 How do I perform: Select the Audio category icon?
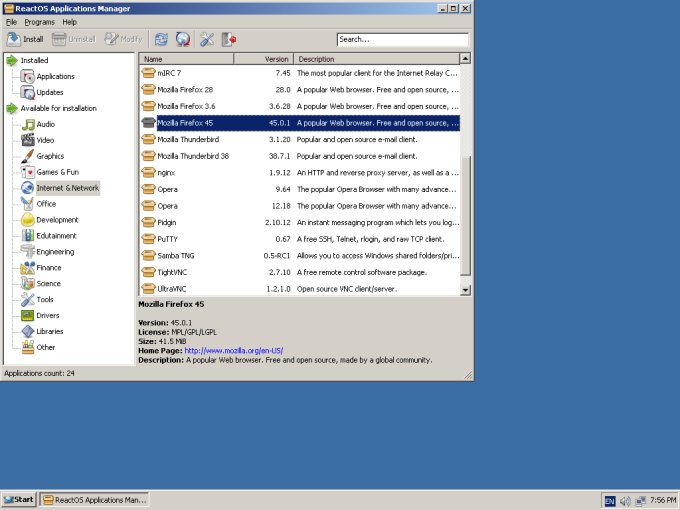[x=28, y=124]
